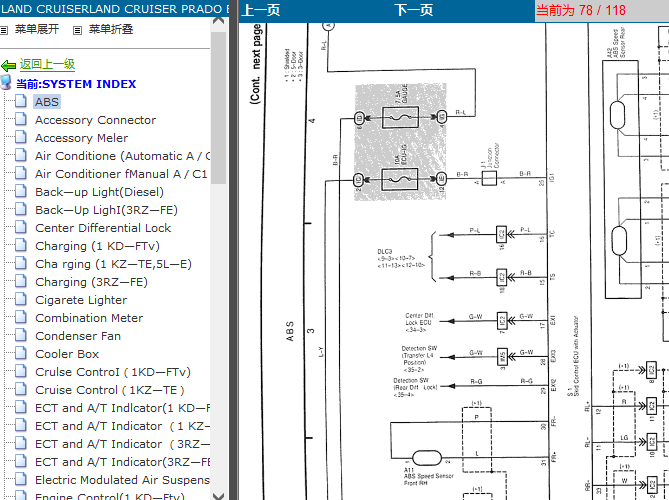
Task: Open Back—Up LighI(3RZ—FE) entry
Action: (106, 210)
